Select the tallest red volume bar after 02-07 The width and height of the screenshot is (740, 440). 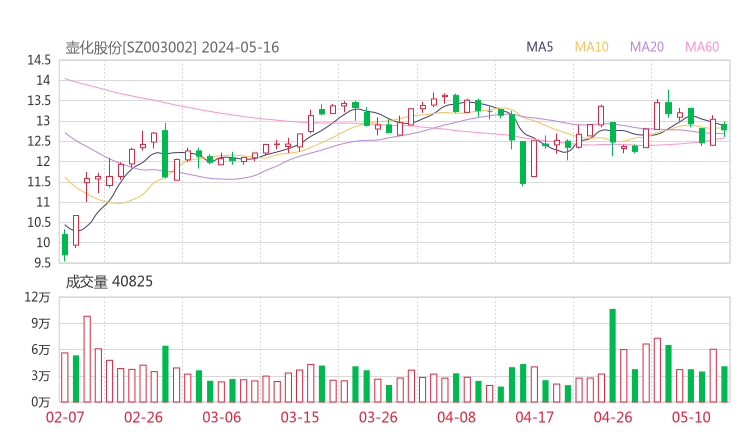[87, 359]
